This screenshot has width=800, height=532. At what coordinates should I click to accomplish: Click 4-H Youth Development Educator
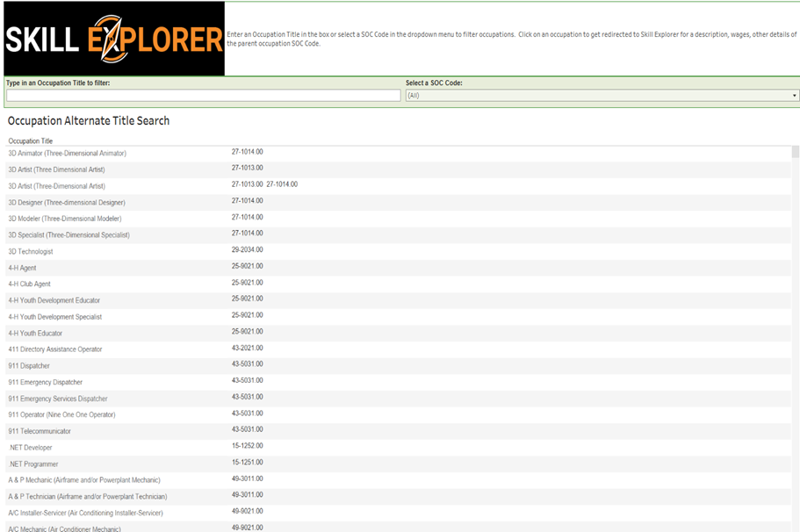[x=54, y=300]
